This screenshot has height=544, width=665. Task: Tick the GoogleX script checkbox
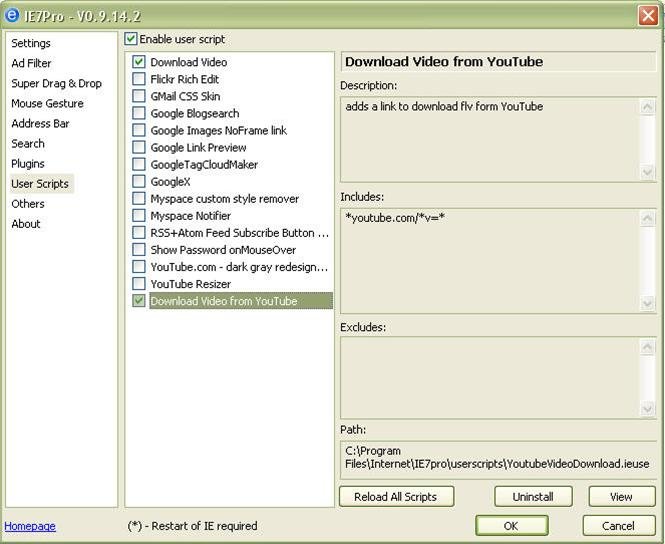[x=139, y=181]
